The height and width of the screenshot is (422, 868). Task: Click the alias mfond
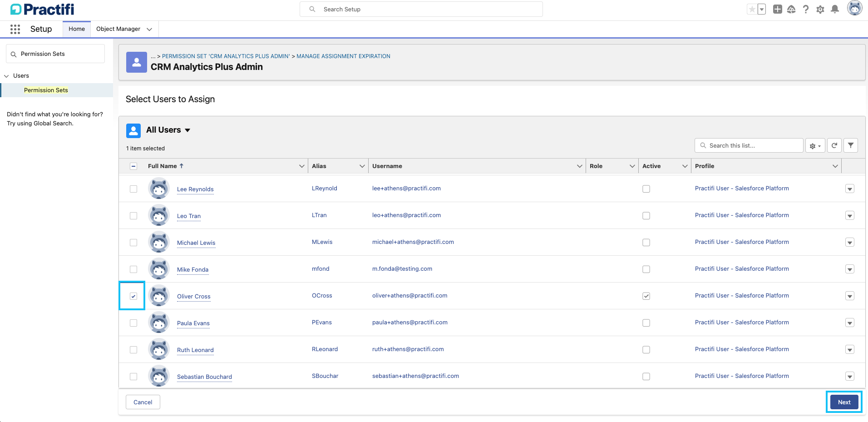(x=321, y=269)
